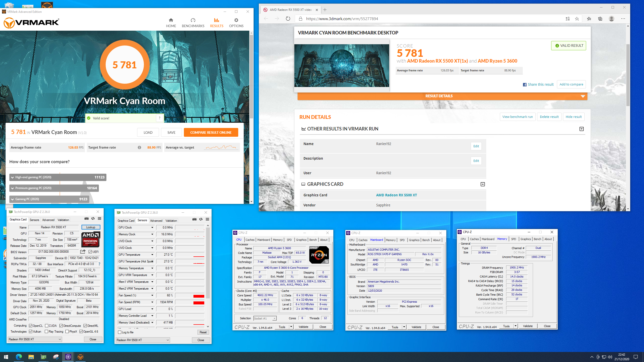Screen dimensions: 644x362
Task: Expand Gaming PC (2020) comparison
Action: click(49, 199)
